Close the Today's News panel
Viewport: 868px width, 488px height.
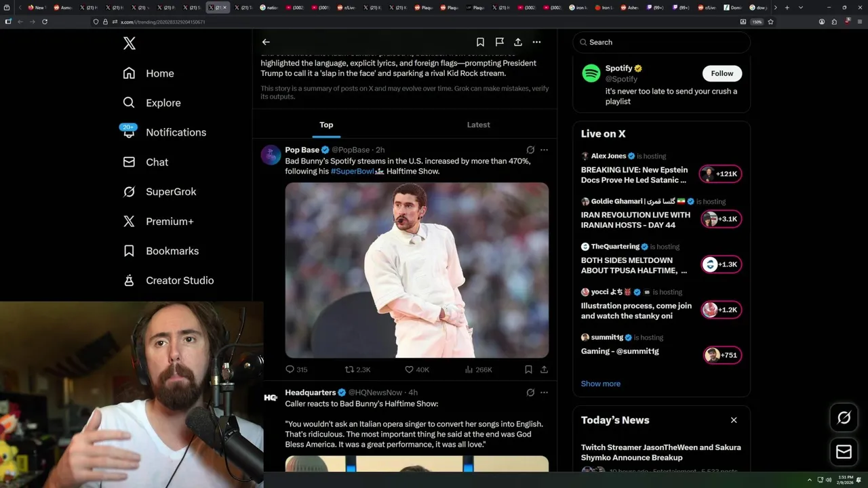[734, 420]
